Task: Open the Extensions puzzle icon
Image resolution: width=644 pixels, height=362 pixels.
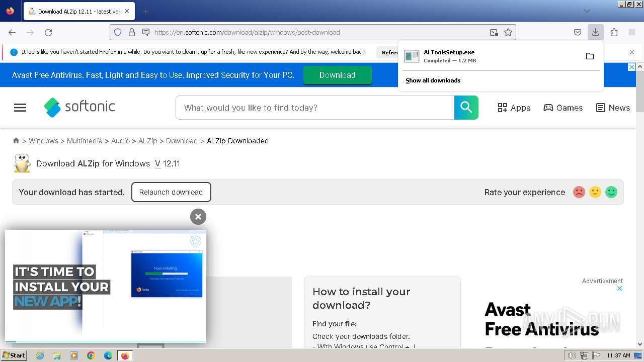Action: [x=614, y=32]
